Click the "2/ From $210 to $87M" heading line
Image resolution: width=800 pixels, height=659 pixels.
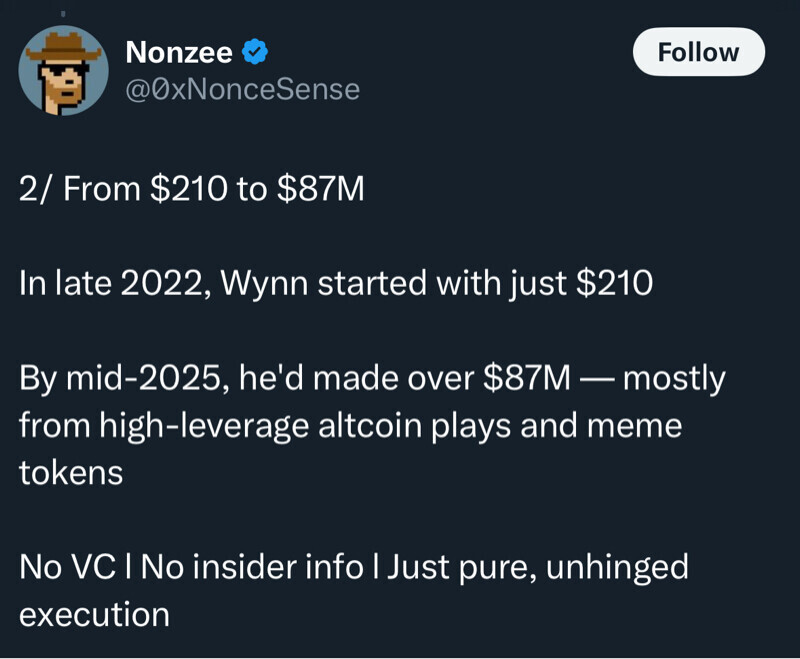[192, 189]
